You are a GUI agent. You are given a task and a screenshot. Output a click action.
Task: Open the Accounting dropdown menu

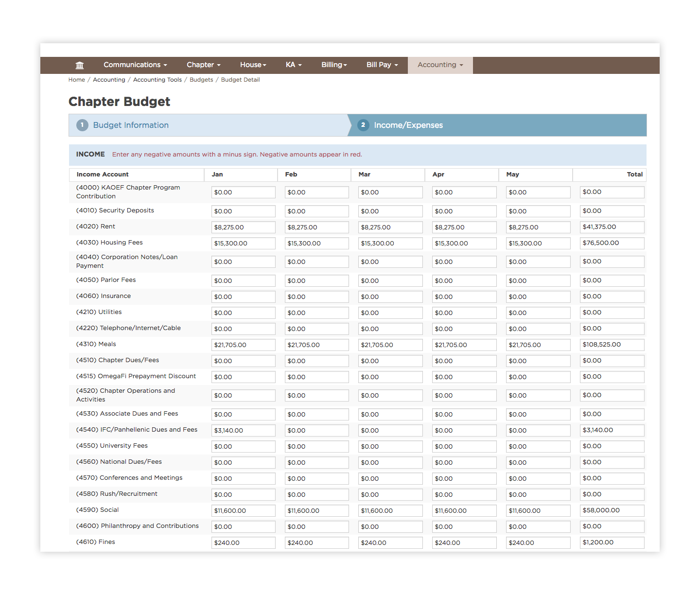[439, 65]
